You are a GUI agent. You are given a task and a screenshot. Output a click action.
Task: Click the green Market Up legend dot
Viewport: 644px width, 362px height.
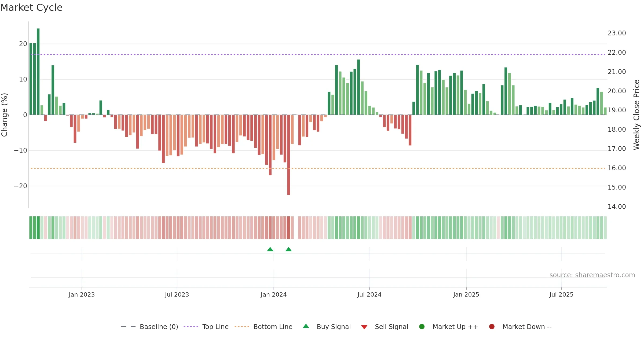[422, 326]
